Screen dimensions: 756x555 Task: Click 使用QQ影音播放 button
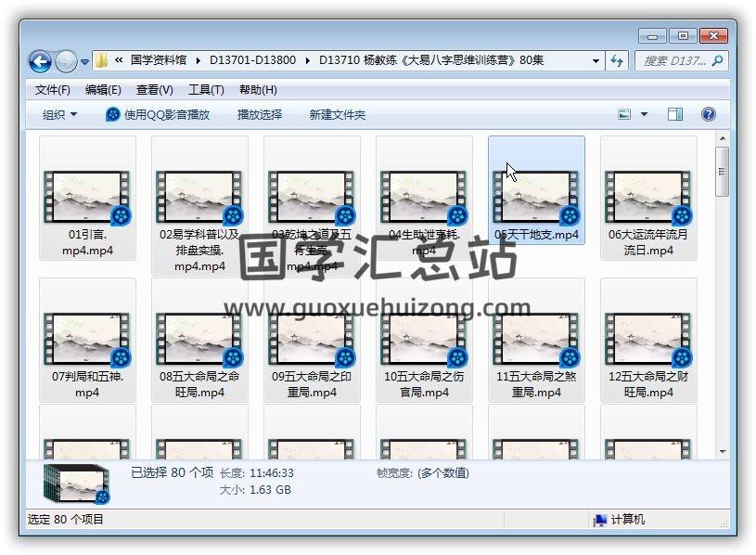click(x=158, y=115)
